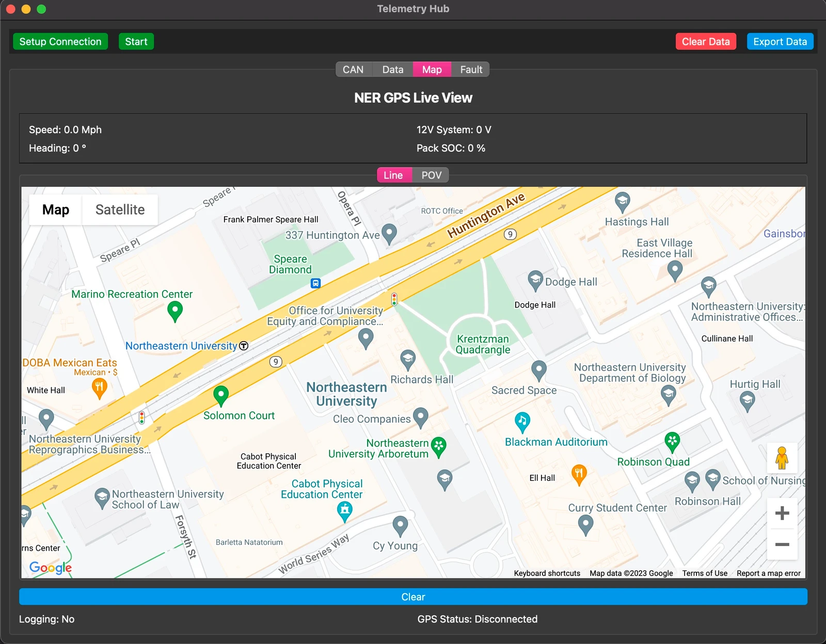This screenshot has width=826, height=644.
Task: Click the Hastings Hall school marker
Action: pyautogui.click(x=623, y=202)
